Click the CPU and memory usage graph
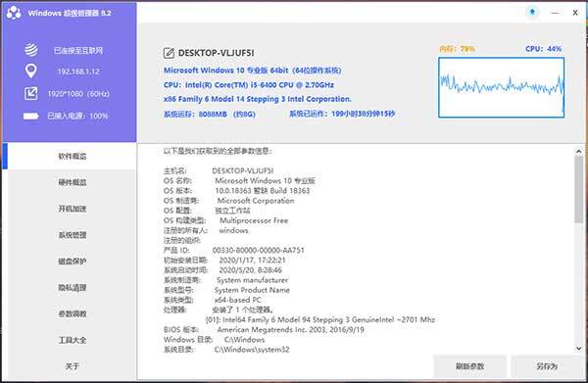This screenshot has width=588, height=383. coord(502,87)
